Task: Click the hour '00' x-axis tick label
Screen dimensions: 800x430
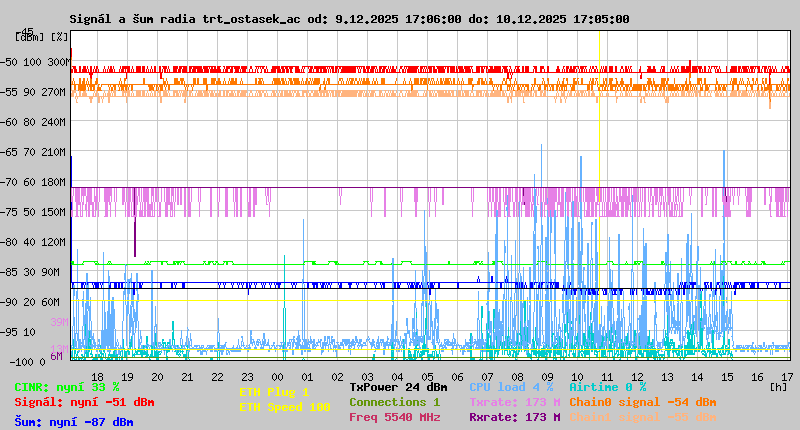Action: (x=278, y=377)
